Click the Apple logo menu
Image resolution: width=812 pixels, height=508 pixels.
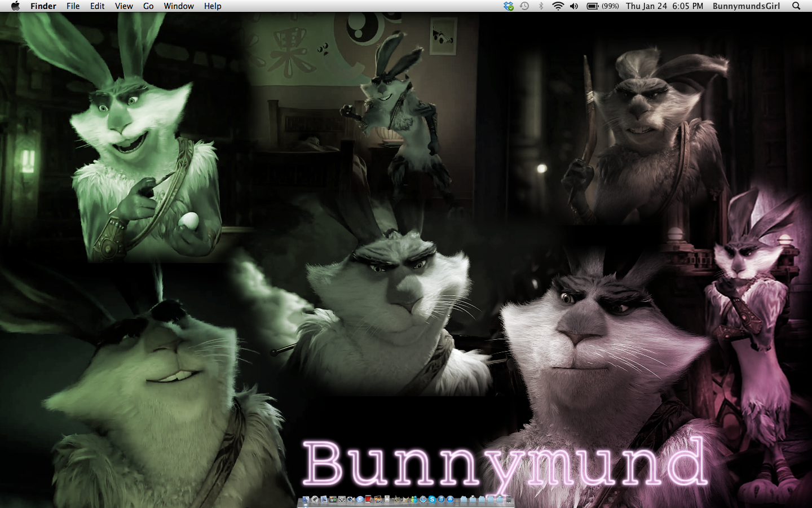coord(15,6)
